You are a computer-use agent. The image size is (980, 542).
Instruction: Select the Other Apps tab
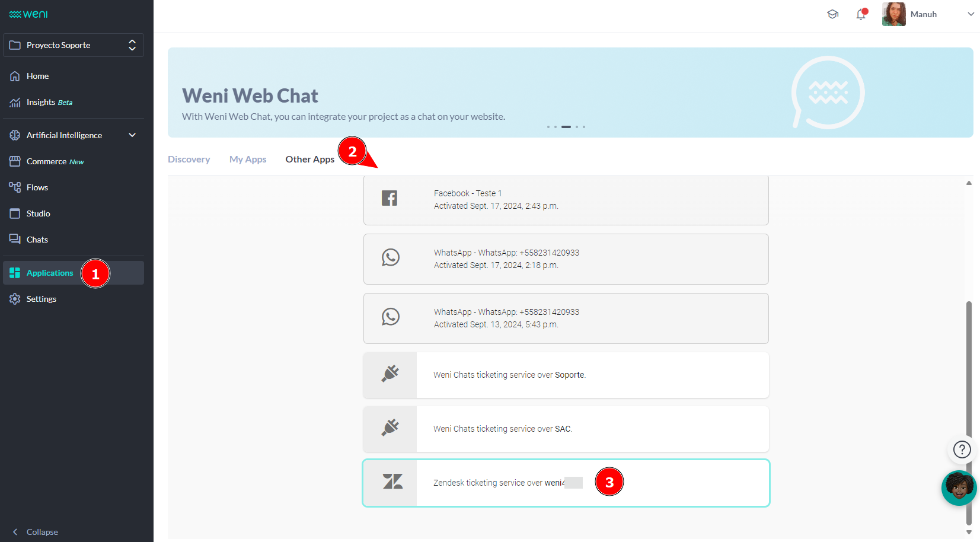coord(309,160)
